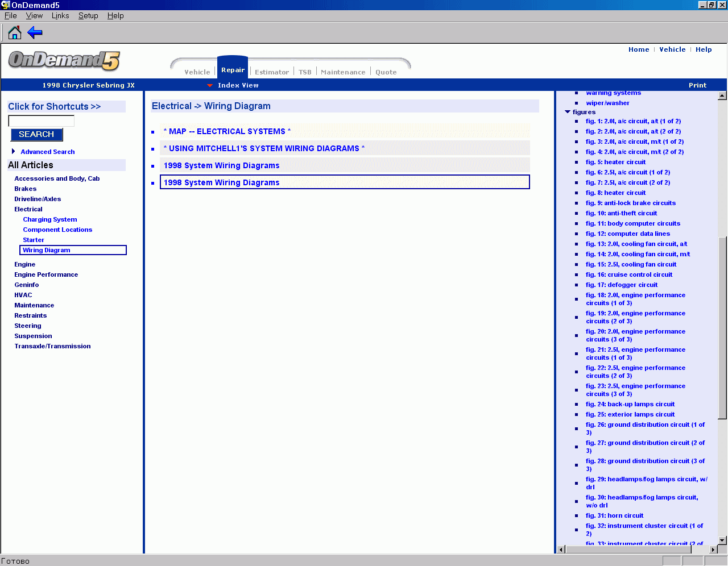The height and width of the screenshot is (566, 728).
Task: Click the blue Back arrow icon
Action: 35,32
